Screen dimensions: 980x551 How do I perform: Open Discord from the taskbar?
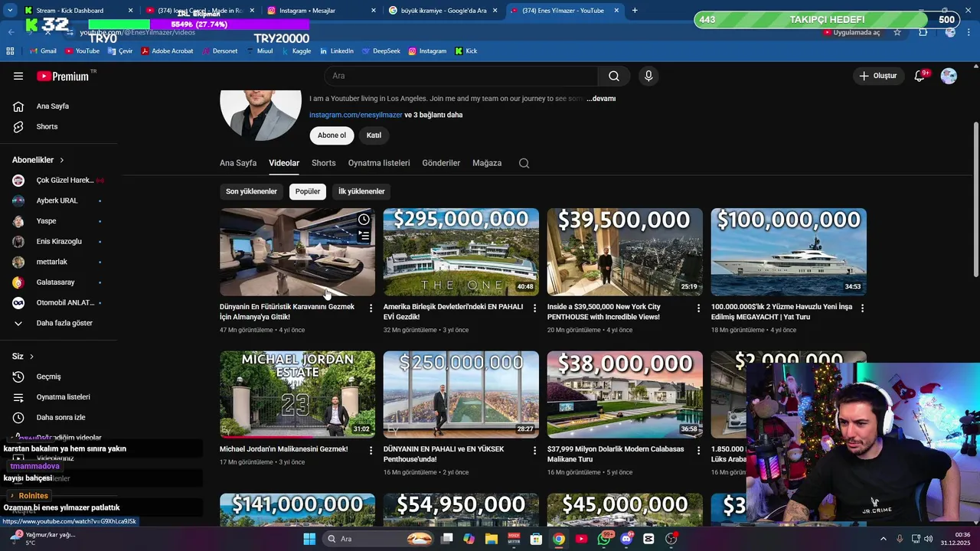[x=627, y=539]
